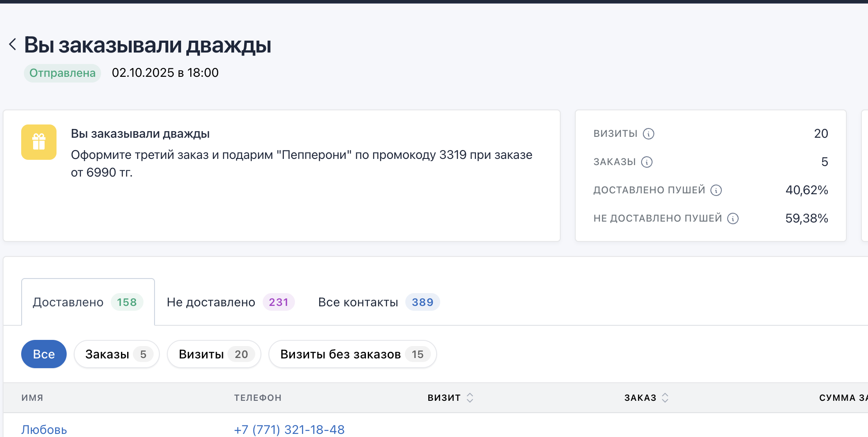Sort table by ВИЗИТ column arrows

point(470,398)
